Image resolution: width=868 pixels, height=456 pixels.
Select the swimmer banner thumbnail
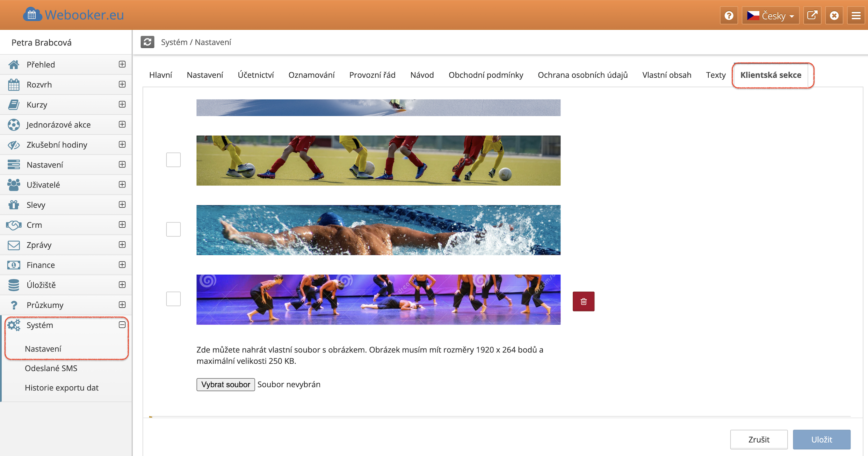(x=378, y=230)
